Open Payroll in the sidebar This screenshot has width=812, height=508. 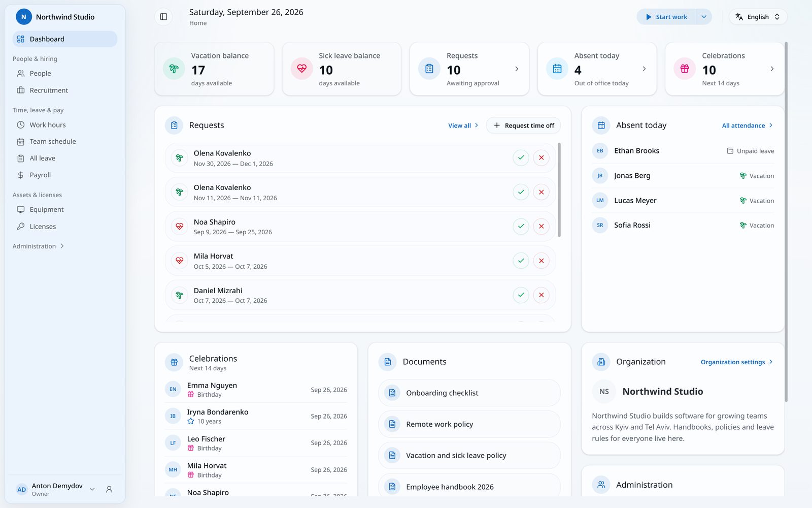coord(65,175)
